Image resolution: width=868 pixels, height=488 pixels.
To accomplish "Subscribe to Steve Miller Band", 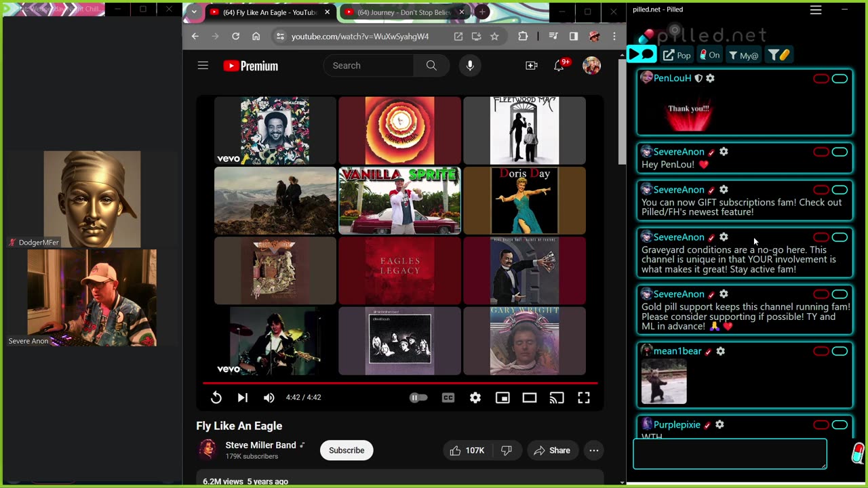I will tap(347, 451).
